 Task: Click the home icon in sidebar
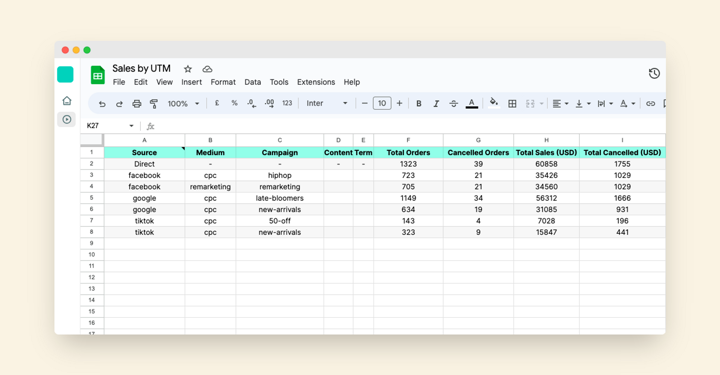tap(67, 101)
